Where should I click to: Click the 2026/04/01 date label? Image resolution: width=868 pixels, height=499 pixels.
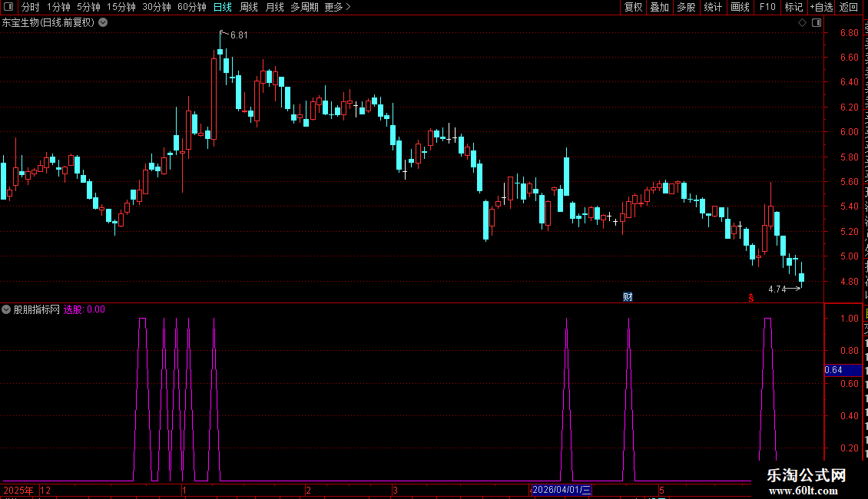click(562, 490)
